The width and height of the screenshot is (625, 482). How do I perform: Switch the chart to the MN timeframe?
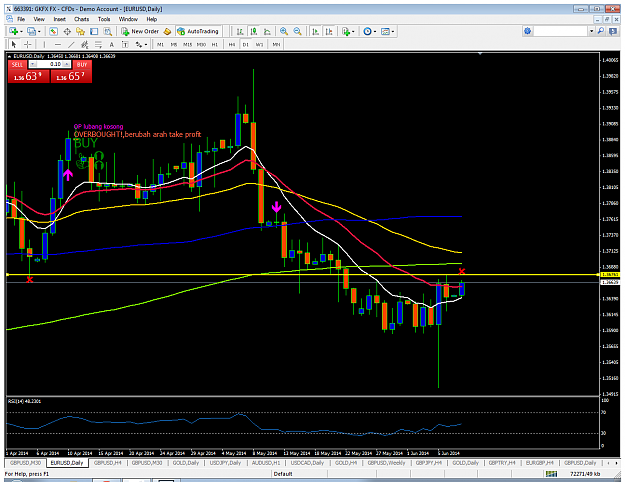coord(276,44)
